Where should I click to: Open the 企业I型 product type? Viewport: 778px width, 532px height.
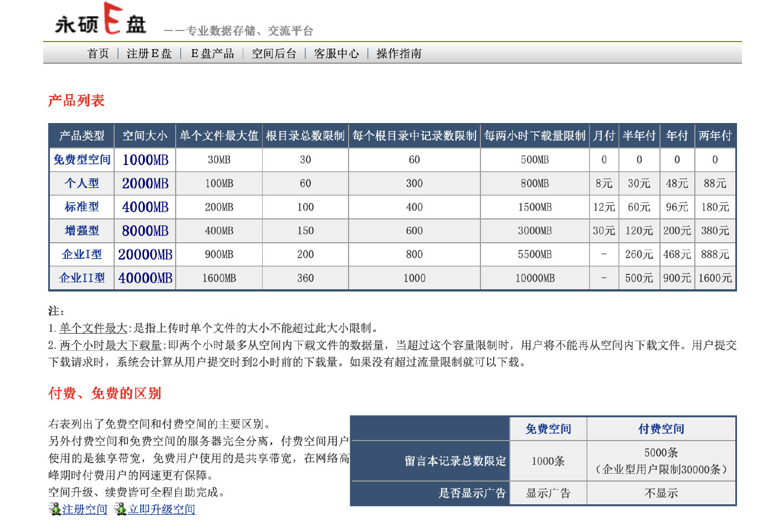pos(82,254)
